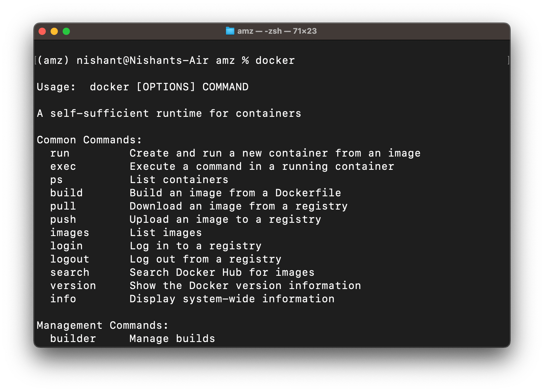Click 'Search Docker Hub for images'
Screen dimensions: 544x392
pos(222,272)
